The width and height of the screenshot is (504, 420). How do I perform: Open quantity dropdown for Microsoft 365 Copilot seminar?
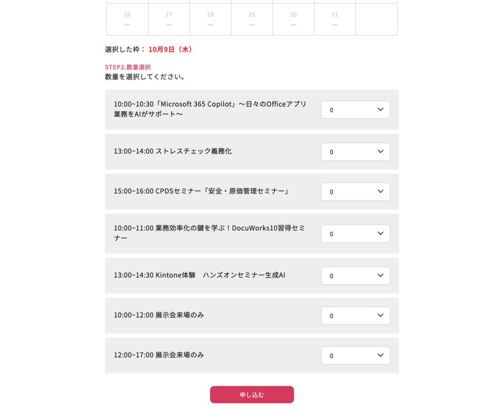pos(355,110)
